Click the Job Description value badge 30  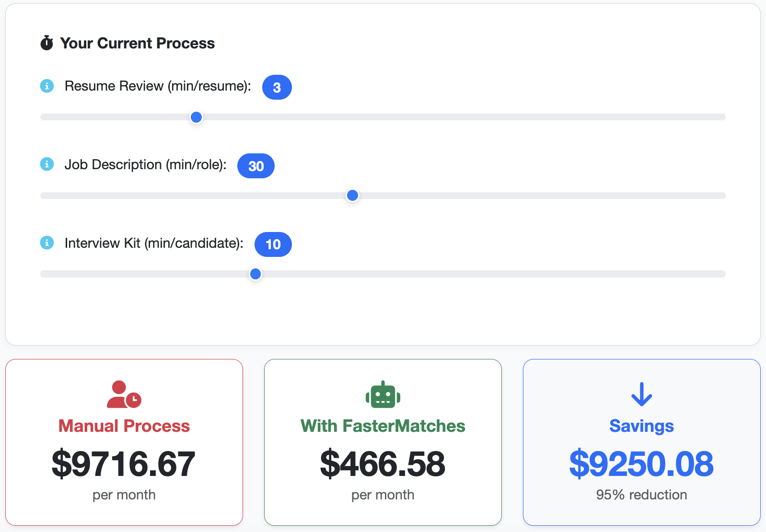click(x=256, y=166)
